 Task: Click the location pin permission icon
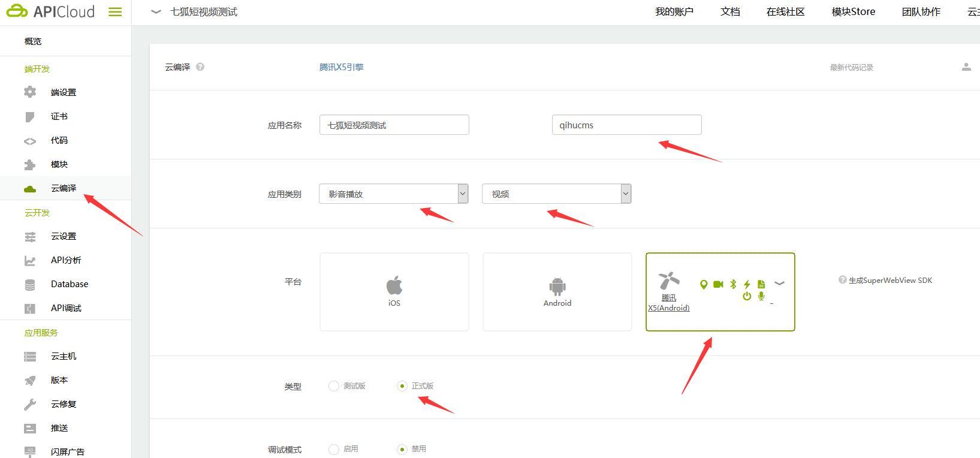click(x=704, y=284)
